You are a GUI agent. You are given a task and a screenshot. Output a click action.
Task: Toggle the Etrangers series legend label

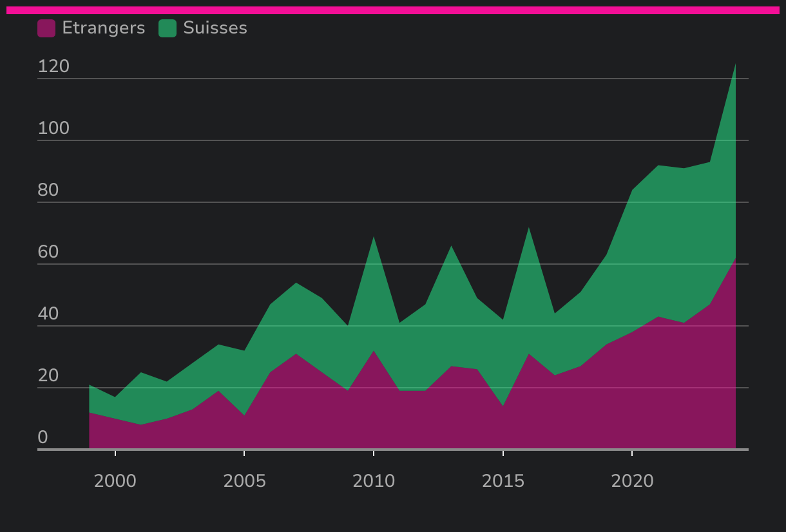(103, 28)
